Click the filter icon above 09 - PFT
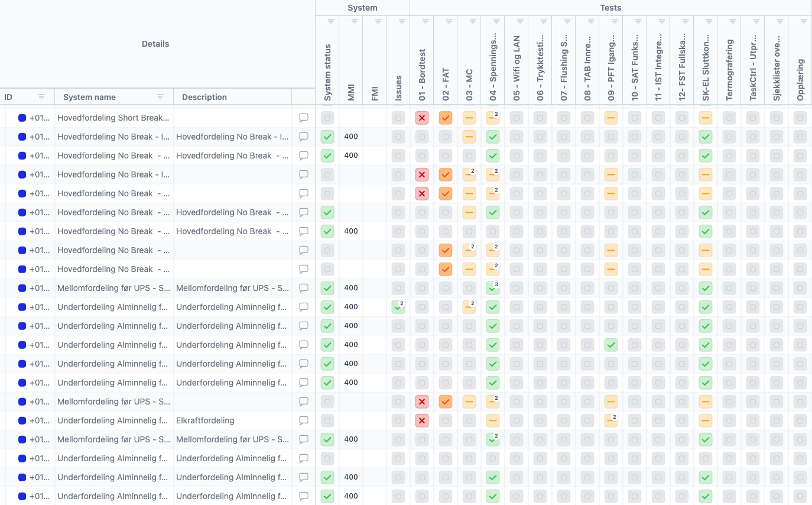This screenshot has width=812, height=505. (615, 22)
